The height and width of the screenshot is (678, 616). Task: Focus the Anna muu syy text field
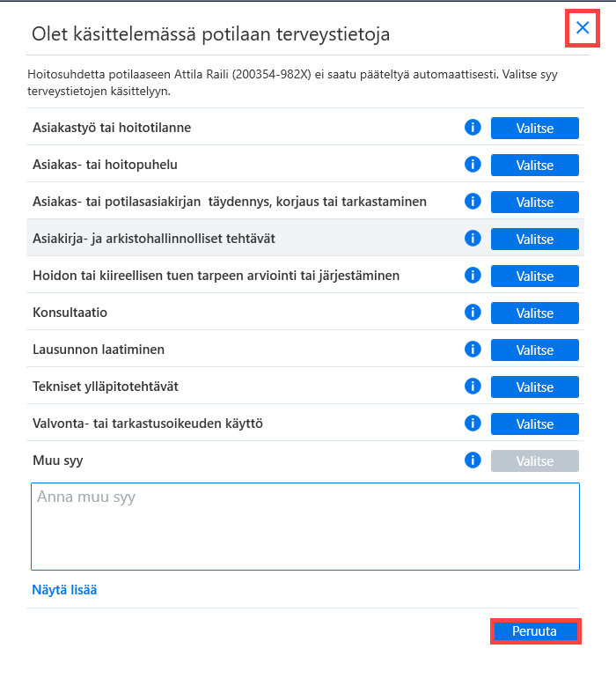point(305,527)
